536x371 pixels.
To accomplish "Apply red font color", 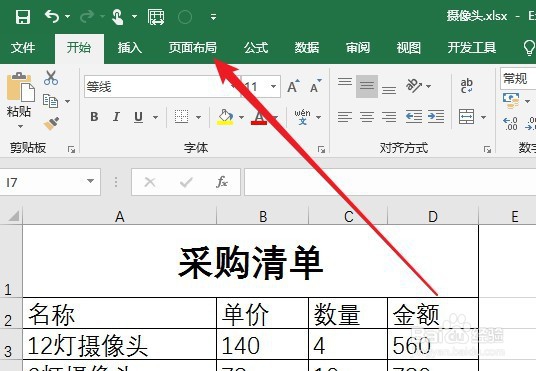I will pos(259,117).
